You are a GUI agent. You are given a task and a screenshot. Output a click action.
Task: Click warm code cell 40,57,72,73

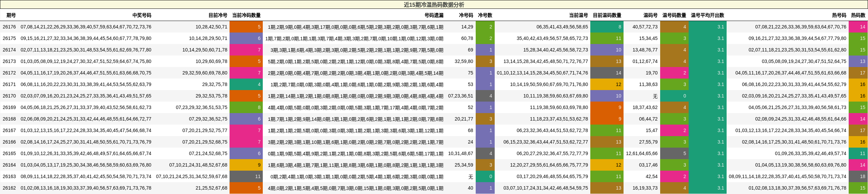(645, 27)
